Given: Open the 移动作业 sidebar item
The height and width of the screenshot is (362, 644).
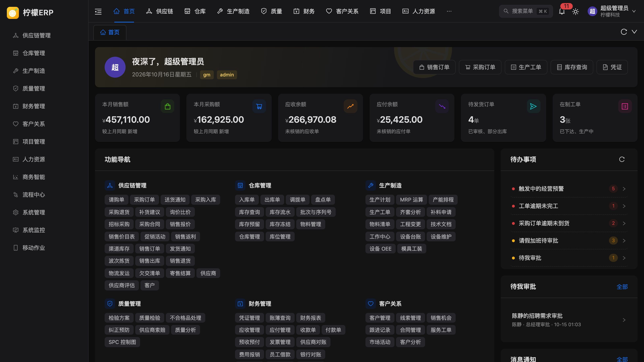Looking at the screenshot, I should 33,248.
